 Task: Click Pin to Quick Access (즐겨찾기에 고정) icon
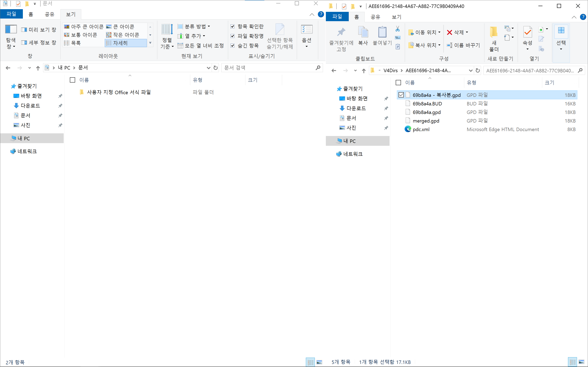[x=341, y=32]
